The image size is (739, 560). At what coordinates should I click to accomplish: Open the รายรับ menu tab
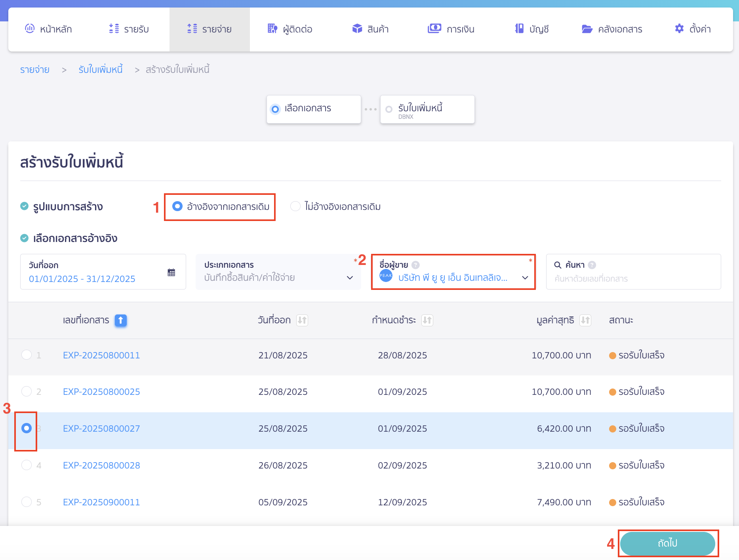tap(129, 29)
